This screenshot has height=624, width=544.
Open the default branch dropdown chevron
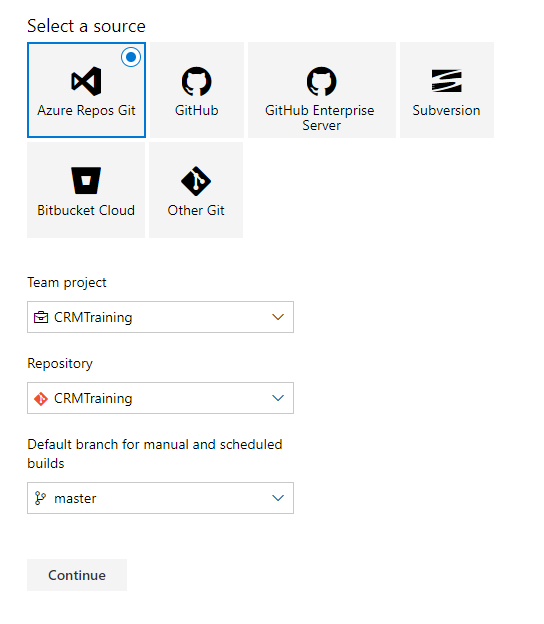pyautogui.click(x=278, y=498)
